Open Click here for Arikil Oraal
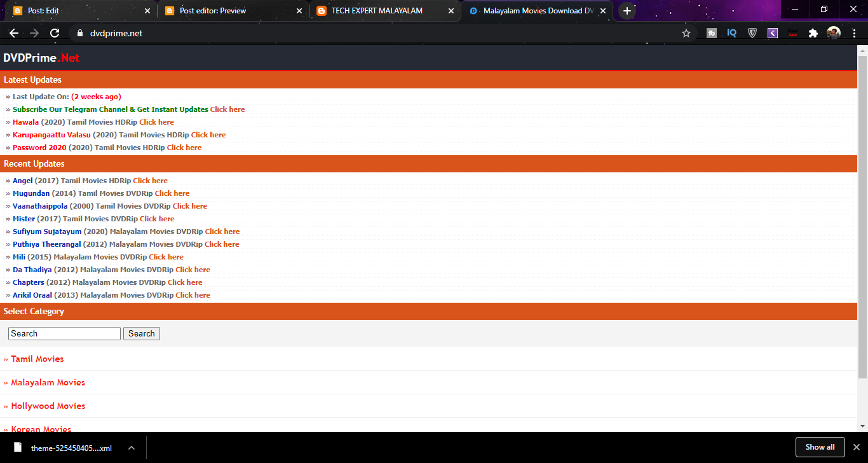 tap(193, 295)
